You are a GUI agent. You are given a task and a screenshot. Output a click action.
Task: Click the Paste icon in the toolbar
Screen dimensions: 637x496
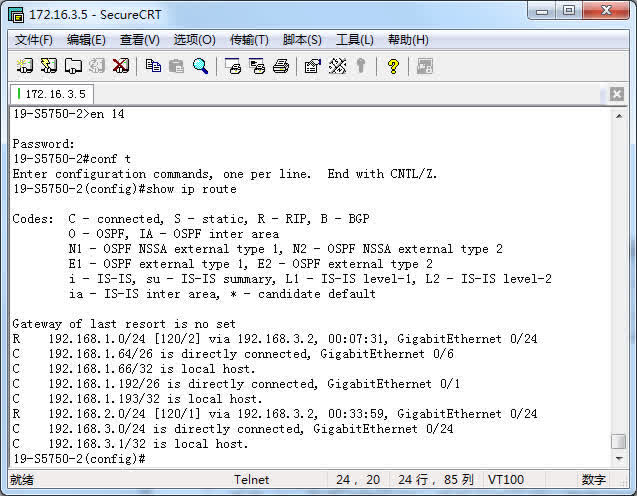[176, 66]
